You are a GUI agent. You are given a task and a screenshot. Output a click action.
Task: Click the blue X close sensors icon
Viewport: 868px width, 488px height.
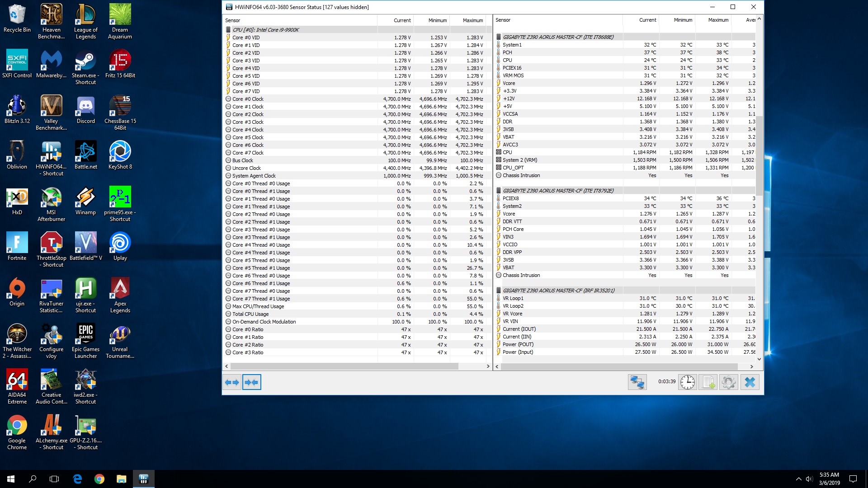tap(750, 382)
